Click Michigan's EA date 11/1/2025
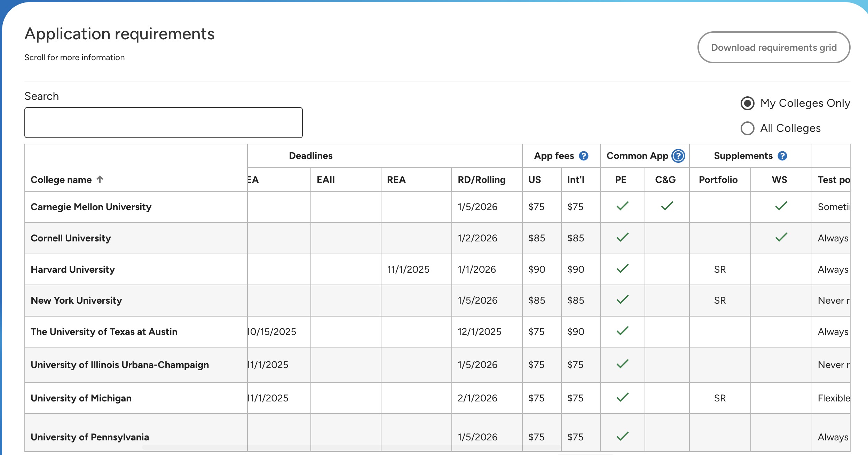This screenshot has height=455, width=868. click(268, 398)
